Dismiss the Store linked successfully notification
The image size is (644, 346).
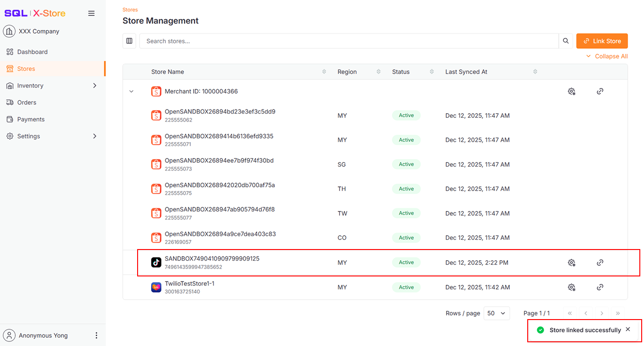coord(628,329)
